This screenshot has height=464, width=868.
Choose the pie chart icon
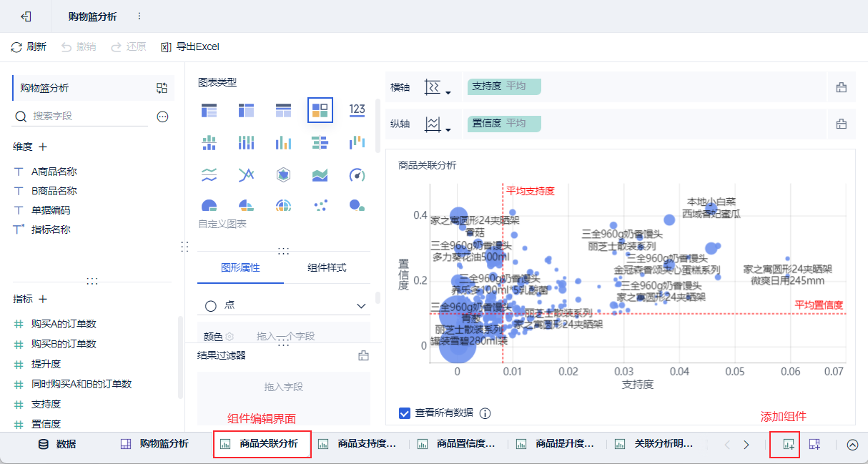[x=209, y=205]
